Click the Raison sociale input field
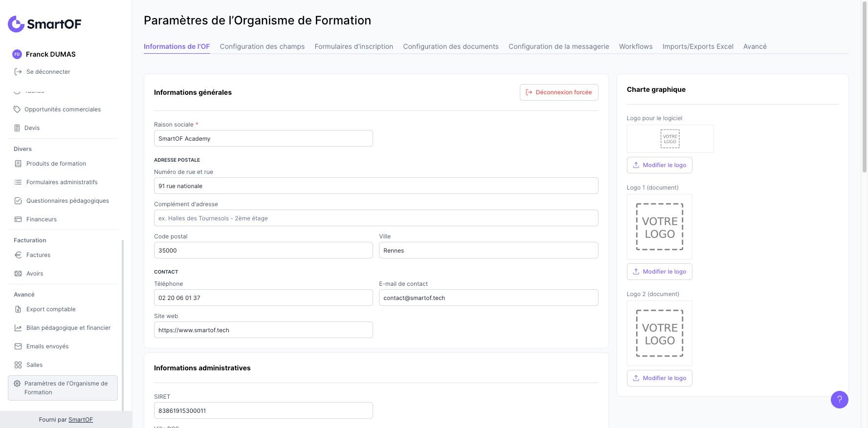The height and width of the screenshot is (428, 868). [263, 139]
